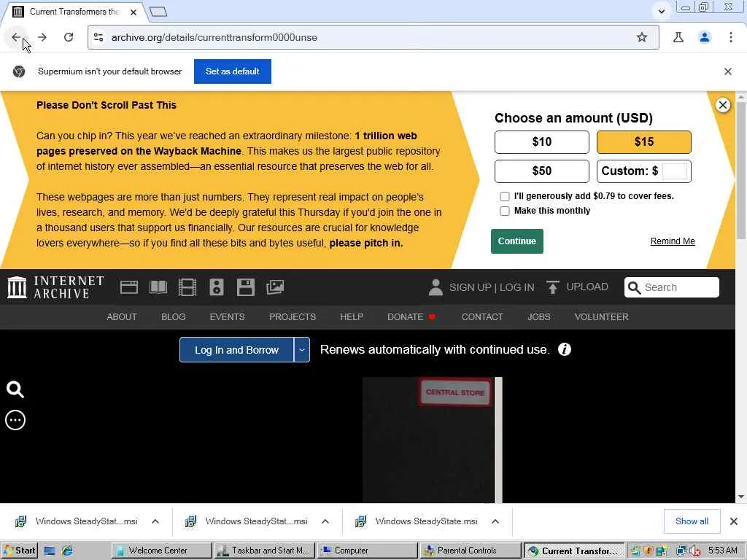This screenshot has width=747, height=560.
Task: Expand options for first SteadyStat download
Action: pyautogui.click(x=155, y=521)
